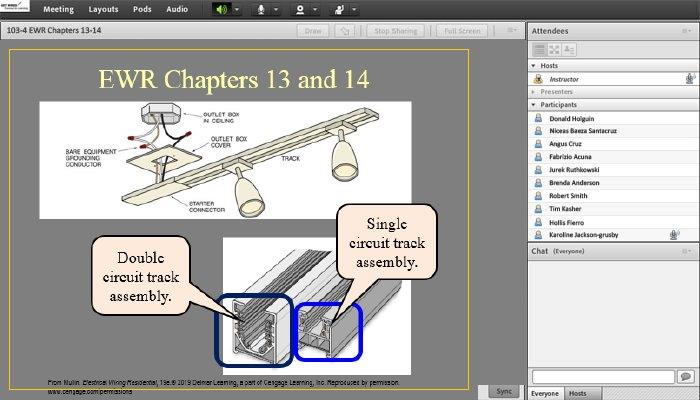
Task: Click the track assembly photo on slide
Action: 317,306
